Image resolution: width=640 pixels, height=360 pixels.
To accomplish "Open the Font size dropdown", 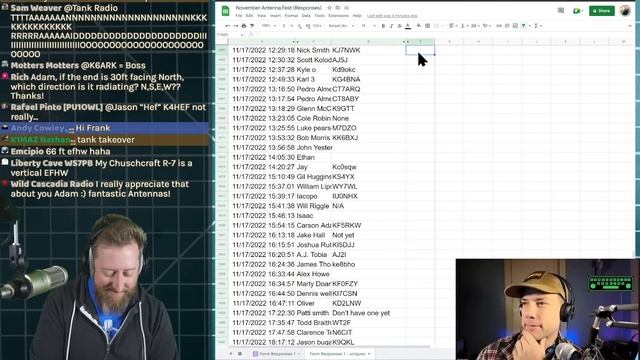I will click(368, 26).
